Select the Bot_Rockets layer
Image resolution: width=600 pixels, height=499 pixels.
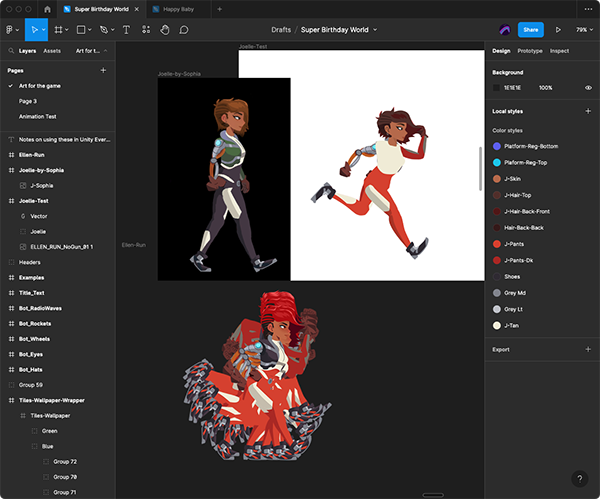coord(35,324)
